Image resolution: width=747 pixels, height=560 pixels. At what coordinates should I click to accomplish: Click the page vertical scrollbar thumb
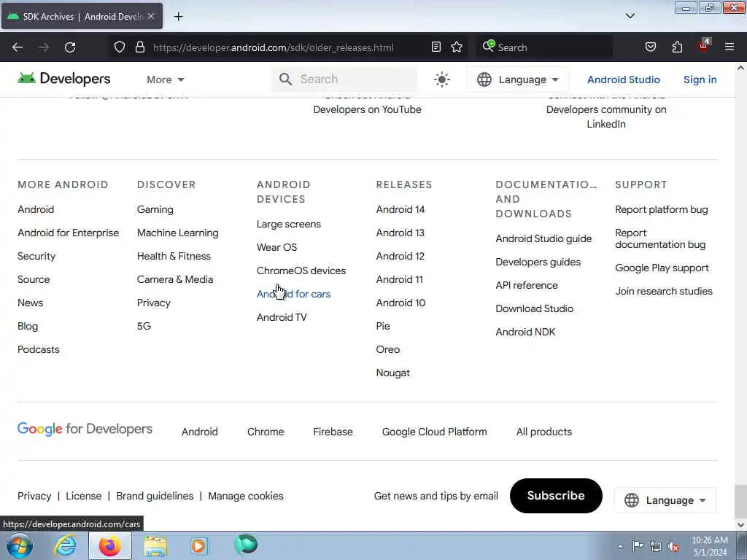(x=740, y=500)
